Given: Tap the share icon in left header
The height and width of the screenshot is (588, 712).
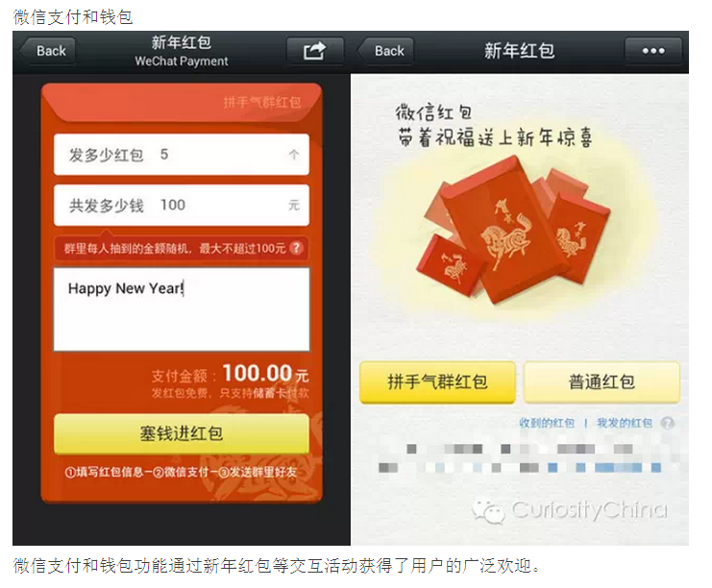Looking at the screenshot, I should tap(314, 51).
